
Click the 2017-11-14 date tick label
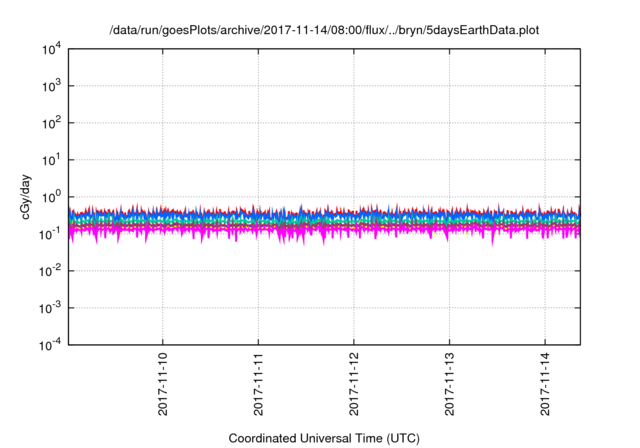click(545, 384)
